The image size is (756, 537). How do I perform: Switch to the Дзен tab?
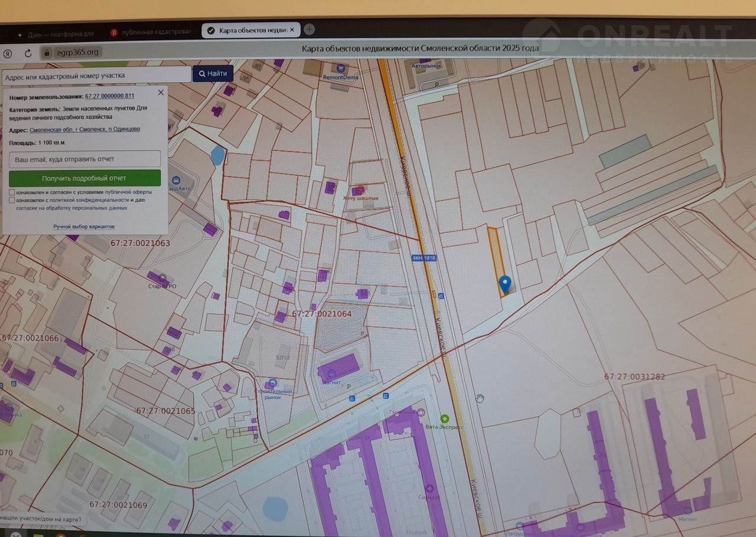(x=59, y=34)
